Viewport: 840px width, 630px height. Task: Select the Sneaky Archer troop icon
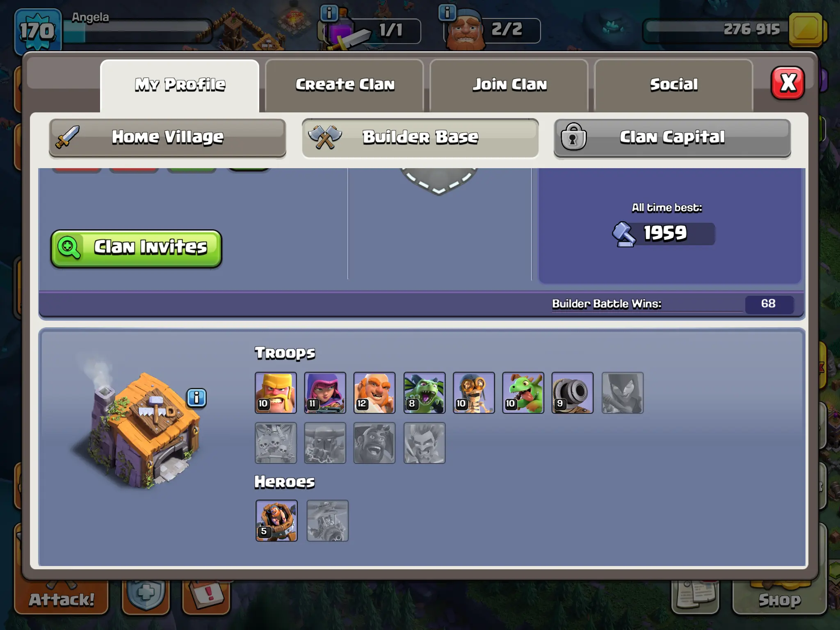point(325,393)
